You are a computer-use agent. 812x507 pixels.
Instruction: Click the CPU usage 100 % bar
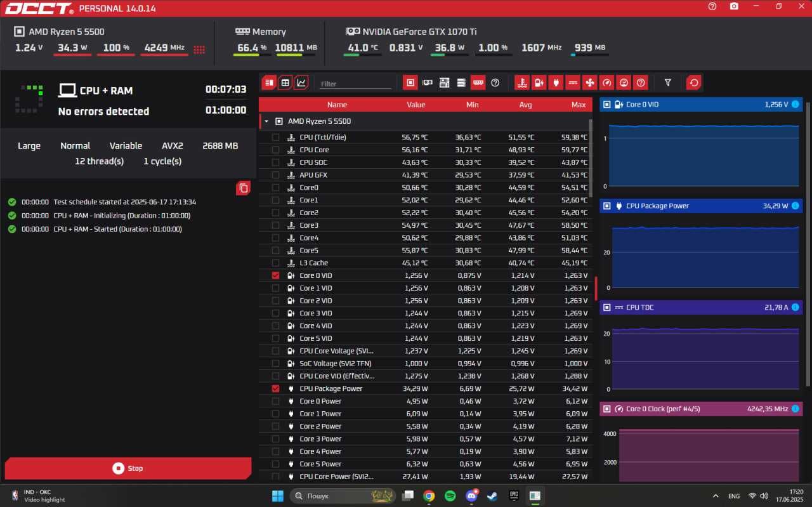tap(116, 55)
